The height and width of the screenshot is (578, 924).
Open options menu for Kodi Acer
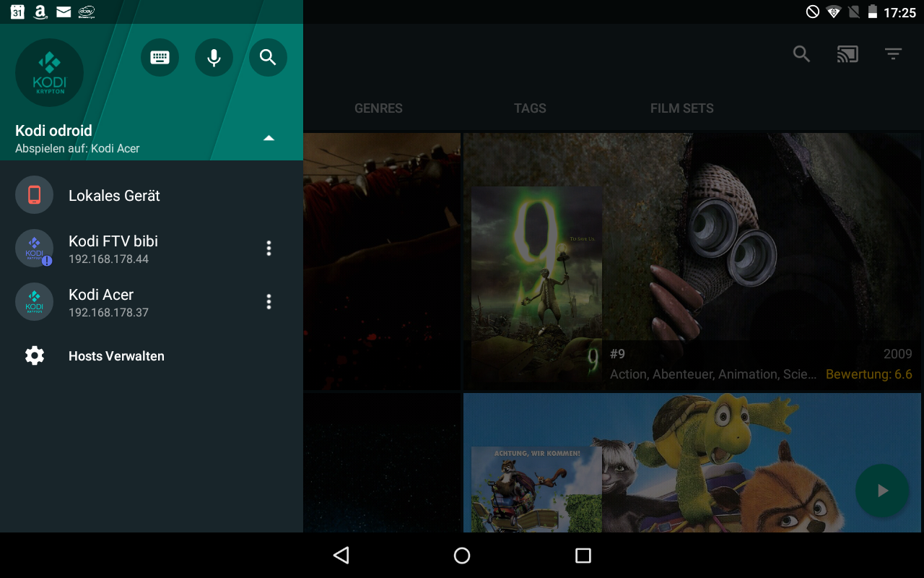point(269,302)
